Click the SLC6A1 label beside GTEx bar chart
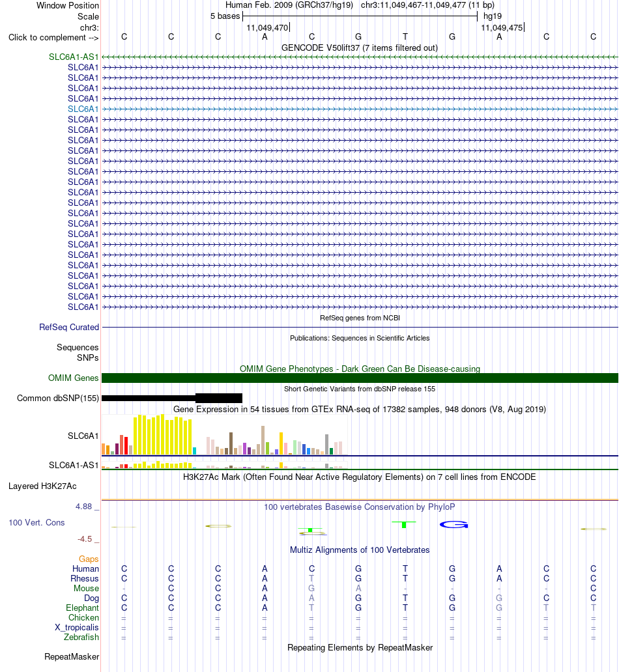 coord(83,436)
